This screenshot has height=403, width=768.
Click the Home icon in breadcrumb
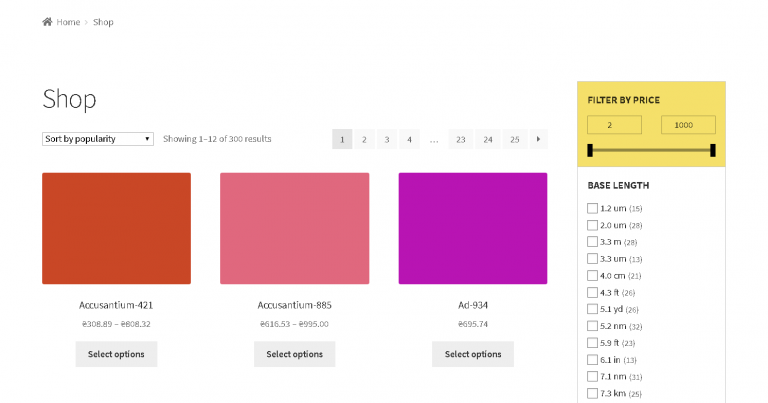pos(47,22)
